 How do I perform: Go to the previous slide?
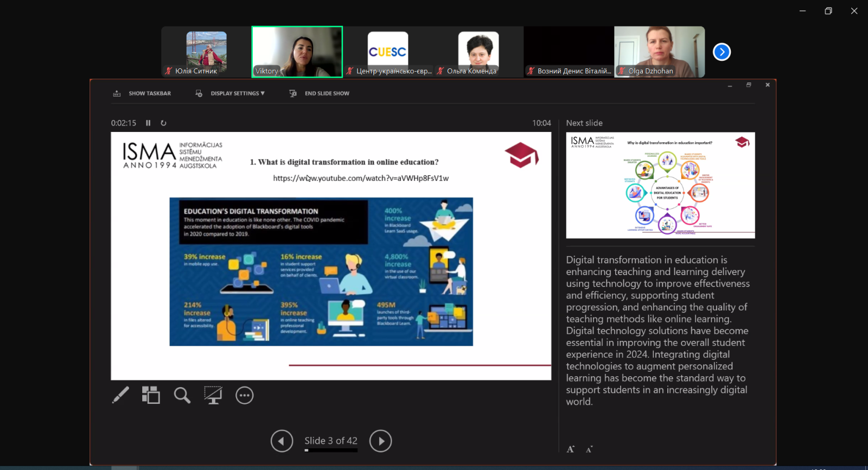(x=282, y=441)
